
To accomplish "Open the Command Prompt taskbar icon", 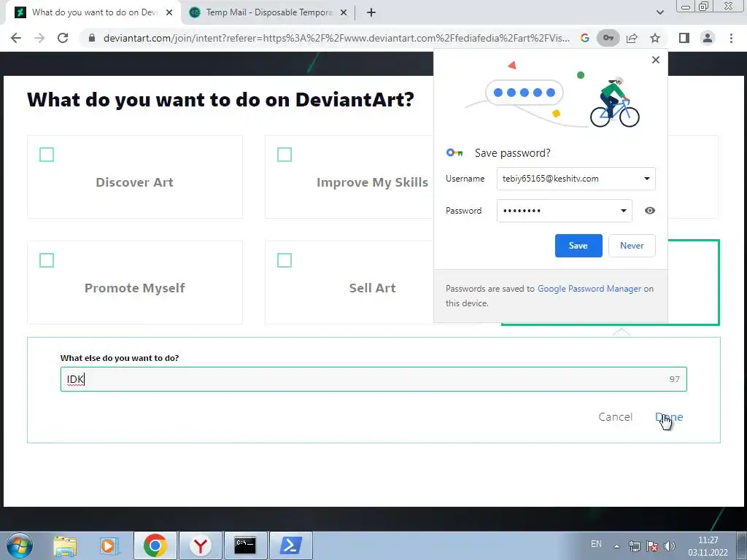I will coord(245,545).
